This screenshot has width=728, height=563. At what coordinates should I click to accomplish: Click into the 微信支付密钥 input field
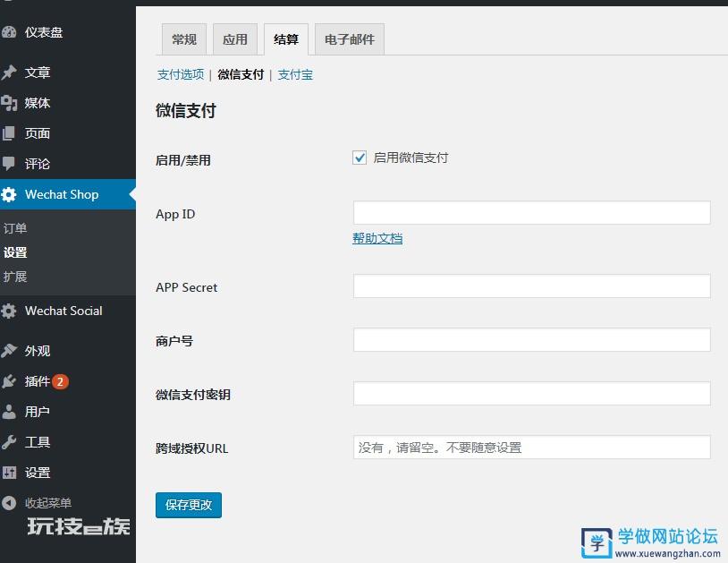coord(531,394)
